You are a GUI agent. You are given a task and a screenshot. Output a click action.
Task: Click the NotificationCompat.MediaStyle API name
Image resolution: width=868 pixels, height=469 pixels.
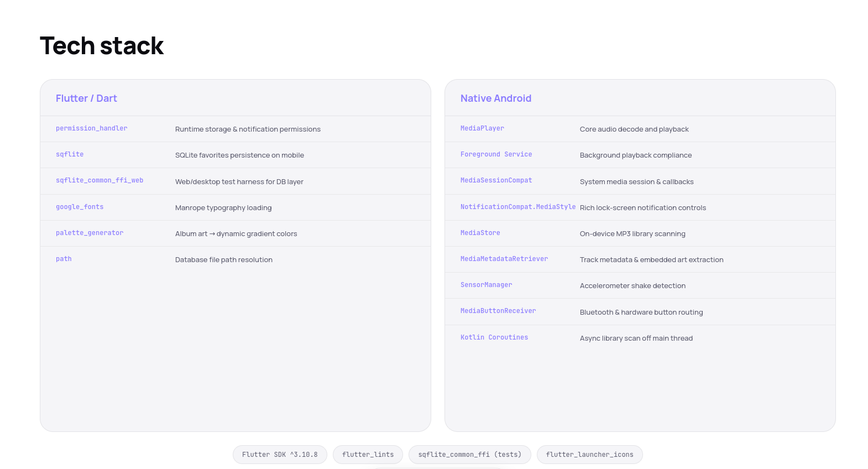518,207
